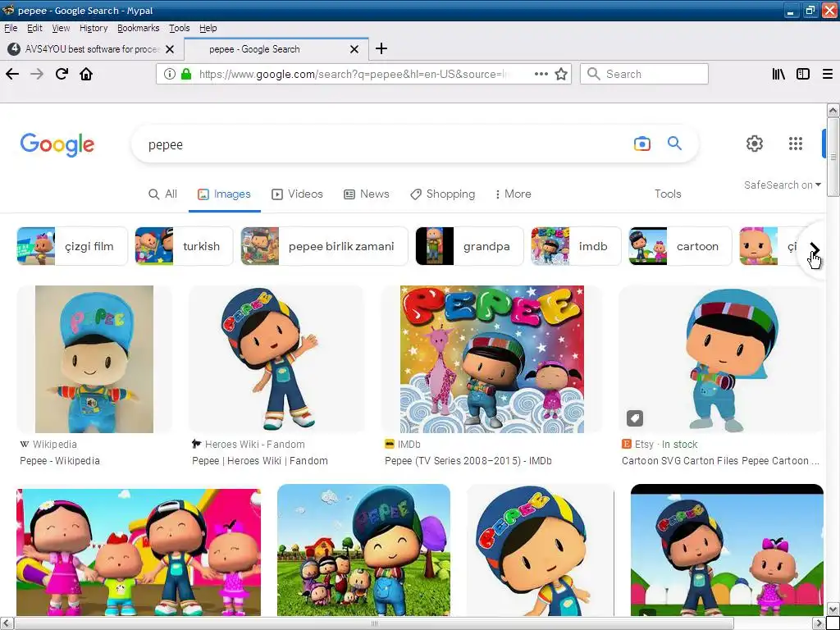The width and height of the screenshot is (840, 630).
Task: Open the File menu
Action: (x=11, y=28)
